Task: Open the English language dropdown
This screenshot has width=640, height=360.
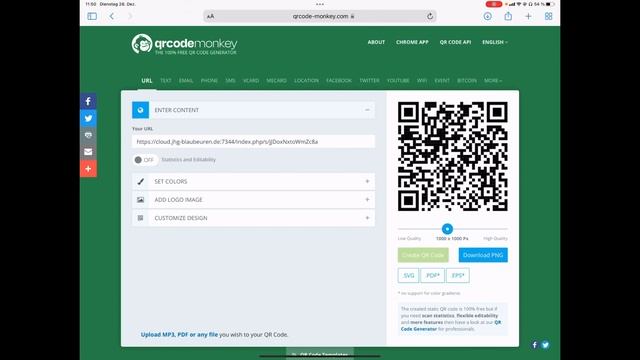Action: tap(495, 42)
